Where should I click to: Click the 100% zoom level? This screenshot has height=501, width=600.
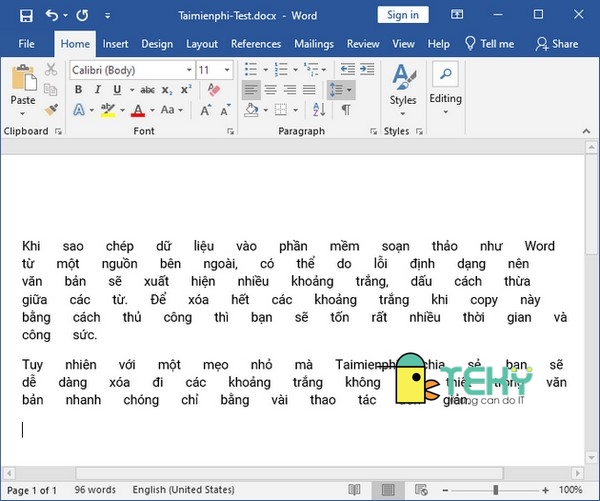[x=571, y=490]
